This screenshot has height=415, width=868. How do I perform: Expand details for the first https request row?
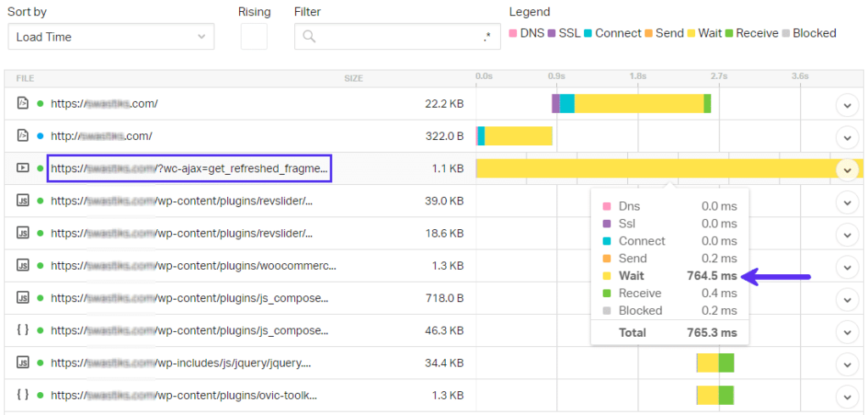(847, 104)
